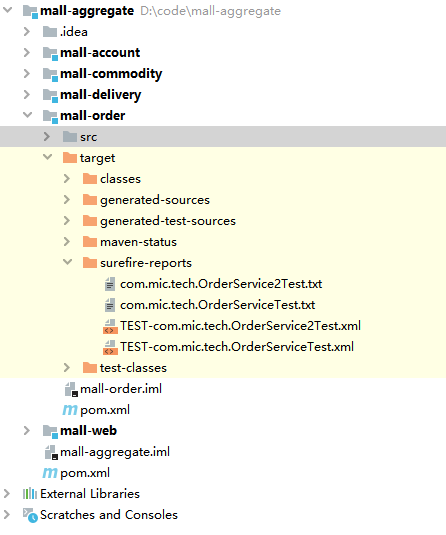
Task: Select the mall-aggregate project root label
Action: point(87,11)
